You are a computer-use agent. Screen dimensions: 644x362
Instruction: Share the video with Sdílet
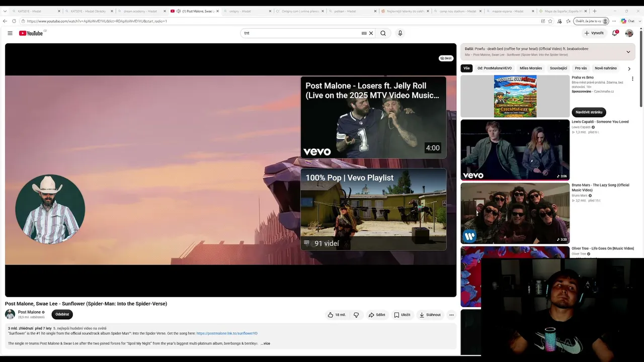377,315
